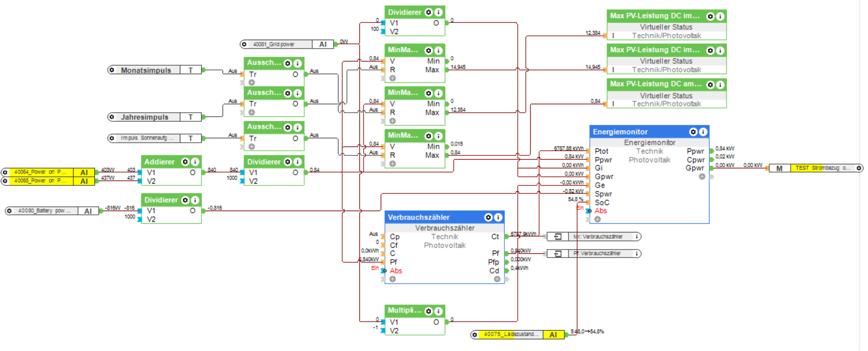
Task: Expand more inputs on Verbrauchszähler block
Action: pos(392,279)
